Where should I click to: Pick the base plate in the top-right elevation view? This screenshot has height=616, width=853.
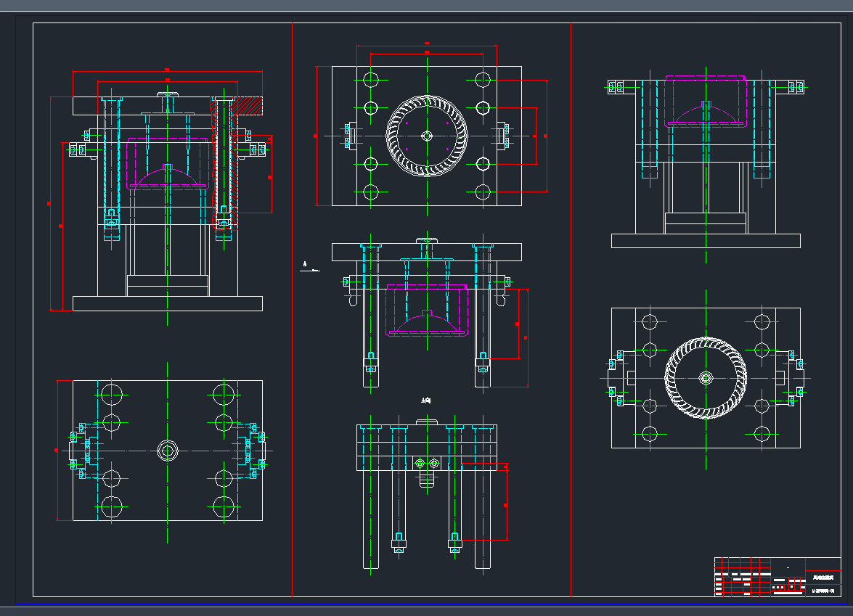pyautogui.click(x=706, y=241)
